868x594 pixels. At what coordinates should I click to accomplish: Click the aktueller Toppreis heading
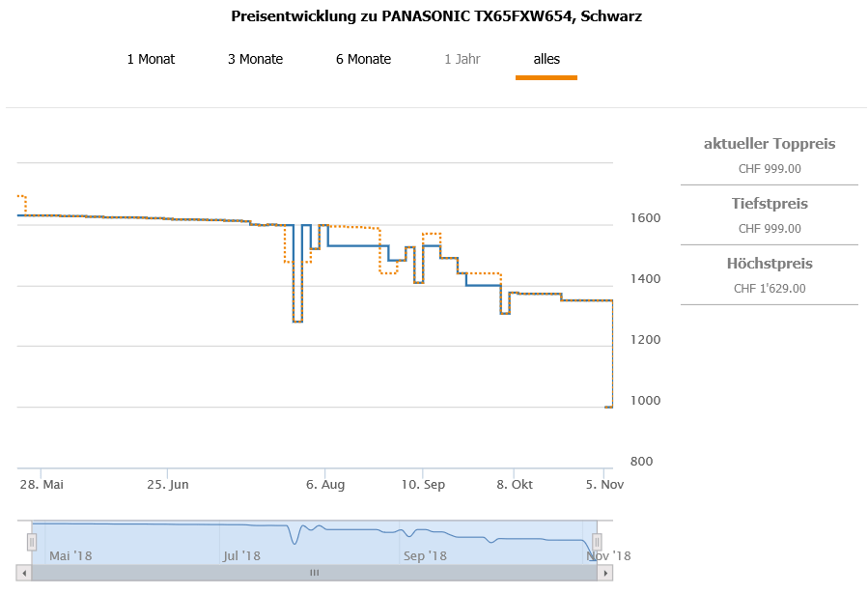click(770, 144)
